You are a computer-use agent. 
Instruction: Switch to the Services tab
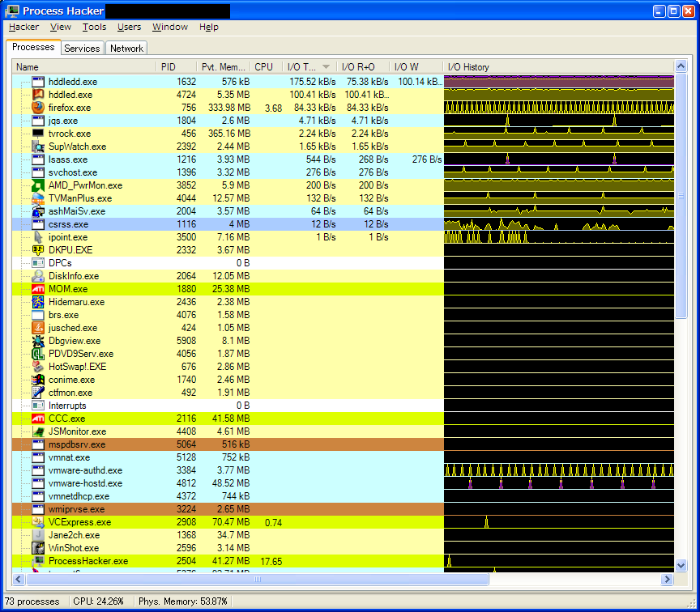click(82, 49)
